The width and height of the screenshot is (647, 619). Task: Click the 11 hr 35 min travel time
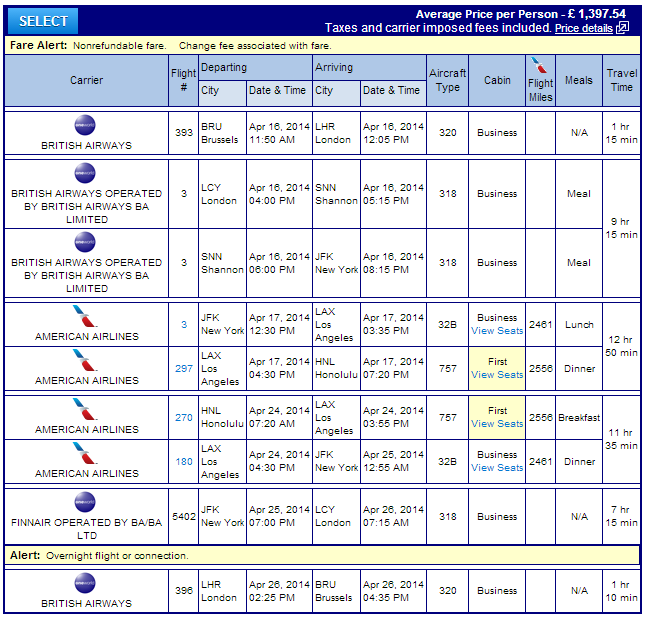tap(621, 439)
